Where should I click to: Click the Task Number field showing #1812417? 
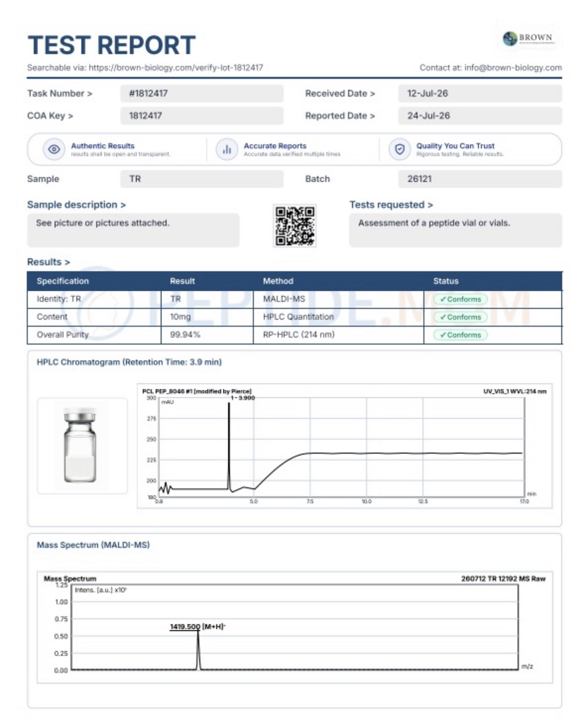(202, 93)
